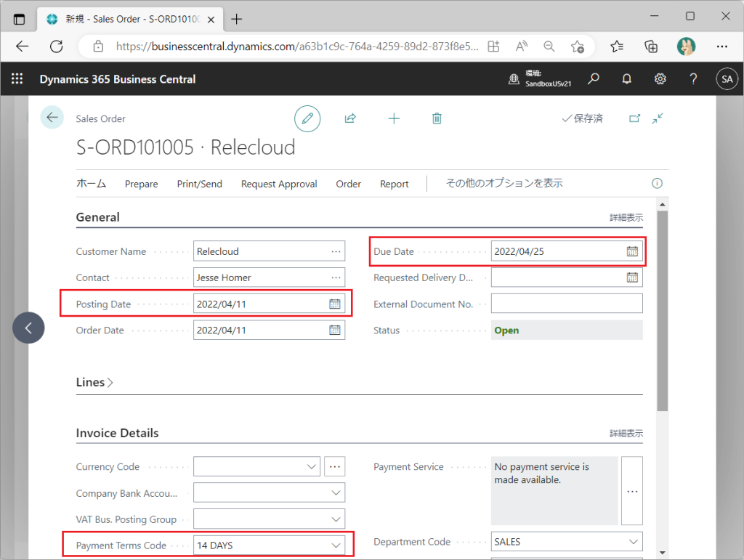Add page to favorites star icon
744x560 pixels.
point(578,46)
